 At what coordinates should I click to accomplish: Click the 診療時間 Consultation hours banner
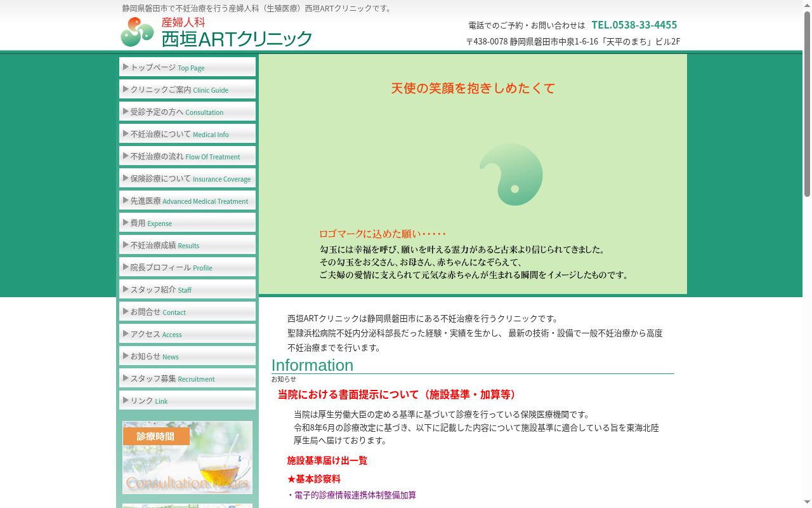(x=187, y=457)
